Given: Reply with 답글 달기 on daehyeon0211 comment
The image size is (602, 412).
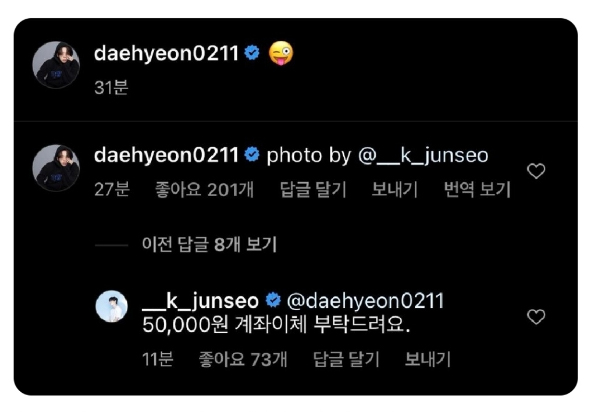Looking at the screenshot, I should click(313, 189).
